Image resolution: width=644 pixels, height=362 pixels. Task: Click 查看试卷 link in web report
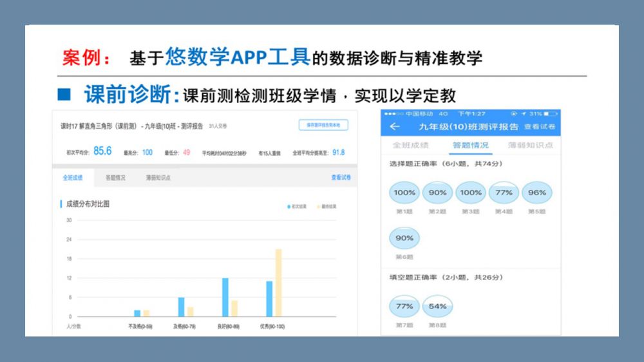click(x=341, y=178)
